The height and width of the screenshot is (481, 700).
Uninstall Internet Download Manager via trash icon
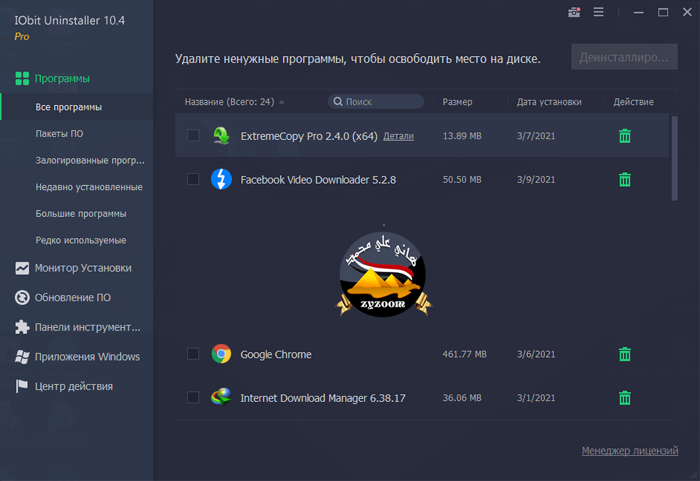(625, 397)
